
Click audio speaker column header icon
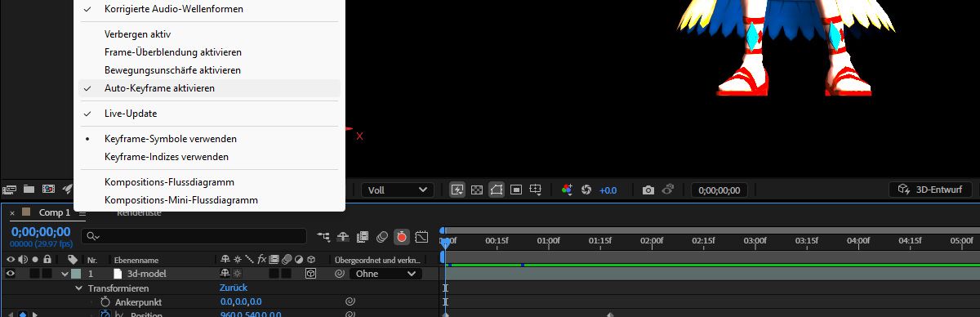pyautogui.click(x=22, y=260)
